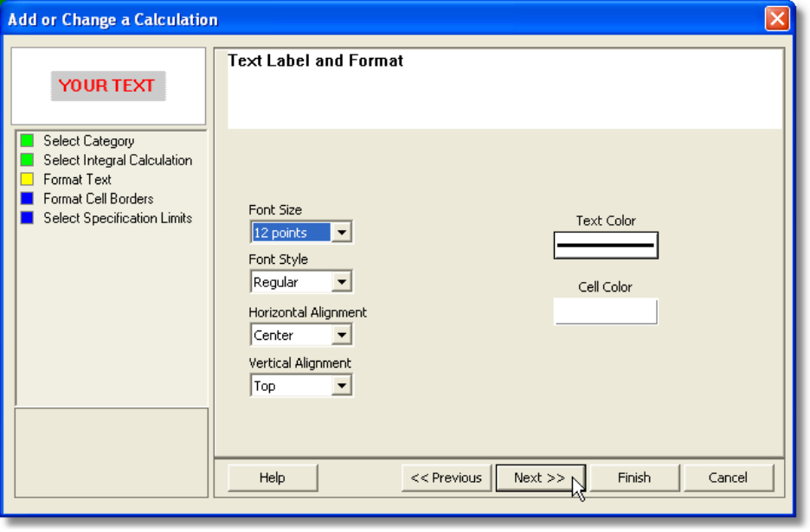This screenshot has width=810, height=532.
Task: Close the Add or Change a Calculation dialog
Action: tap(777, 19)
